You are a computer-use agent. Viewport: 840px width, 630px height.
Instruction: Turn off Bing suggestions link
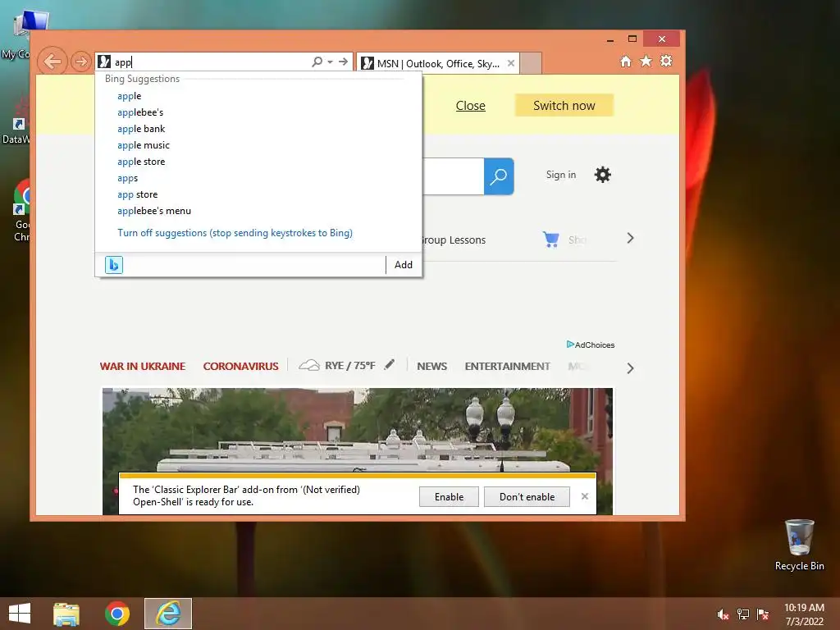235,233
